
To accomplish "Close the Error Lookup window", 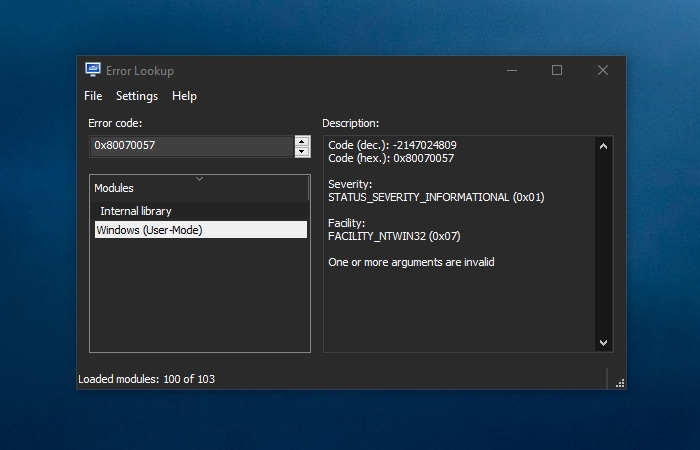I will (x=603, y=70).
